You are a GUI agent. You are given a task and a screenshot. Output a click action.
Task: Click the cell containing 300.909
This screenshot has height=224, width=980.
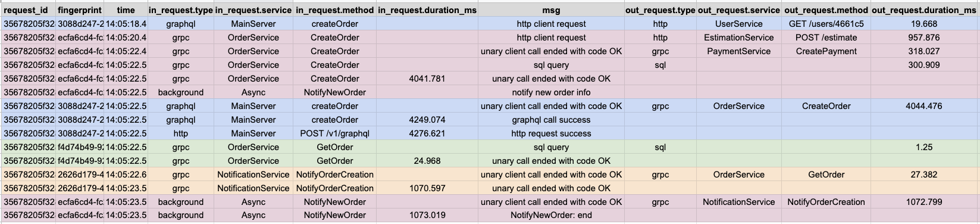924,65
